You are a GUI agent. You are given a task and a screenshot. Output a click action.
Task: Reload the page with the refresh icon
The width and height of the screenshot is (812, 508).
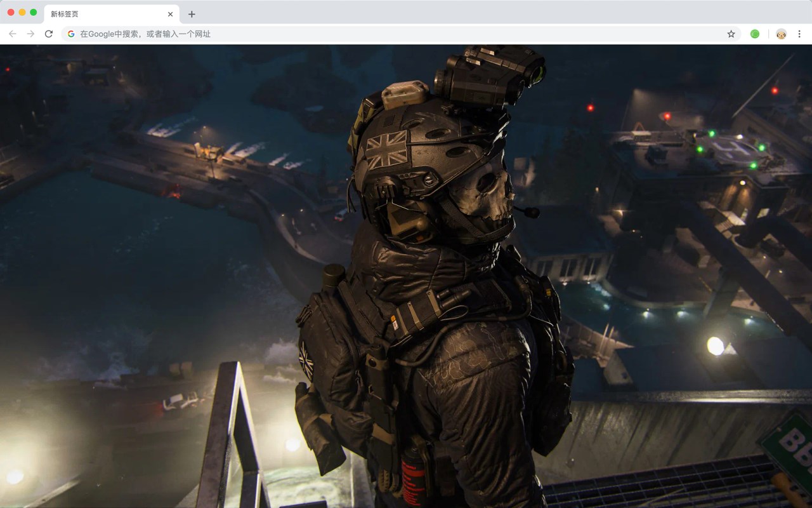[x=49, y=34]
